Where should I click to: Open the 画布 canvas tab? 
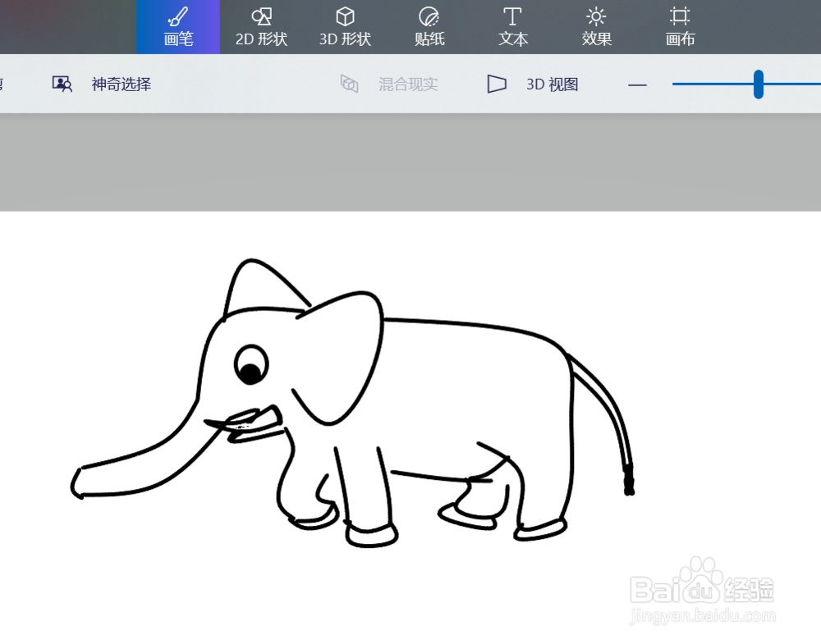click(680, 27)
